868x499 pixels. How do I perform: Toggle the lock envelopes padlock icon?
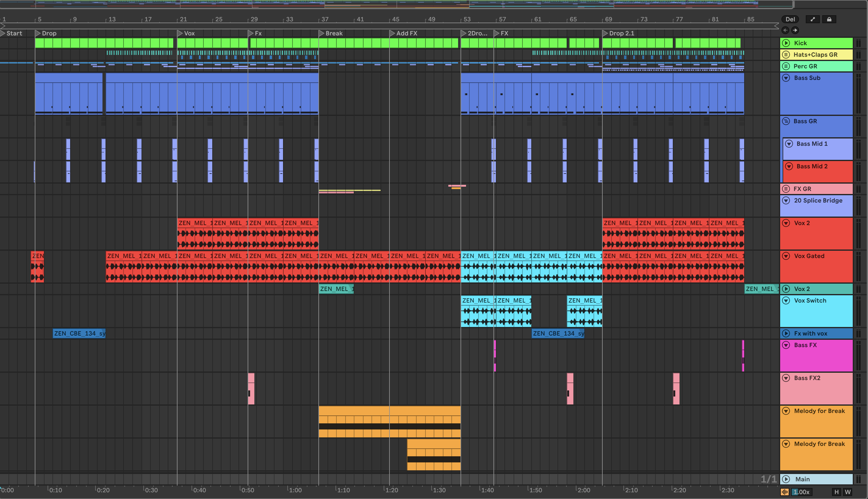click(829, 19)
